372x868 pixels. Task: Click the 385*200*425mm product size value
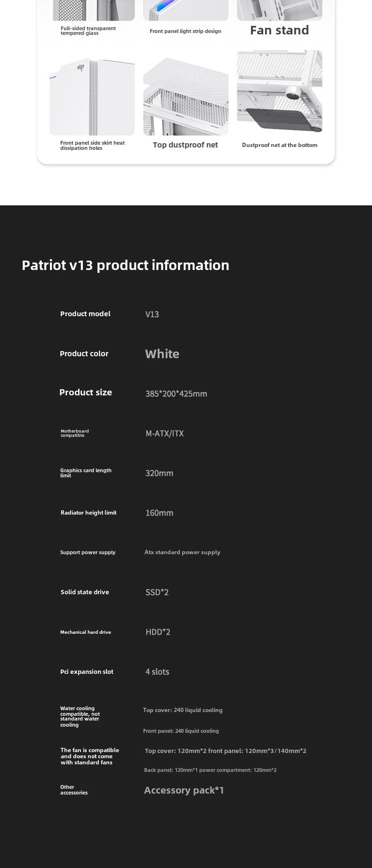[x=176, y=393]
